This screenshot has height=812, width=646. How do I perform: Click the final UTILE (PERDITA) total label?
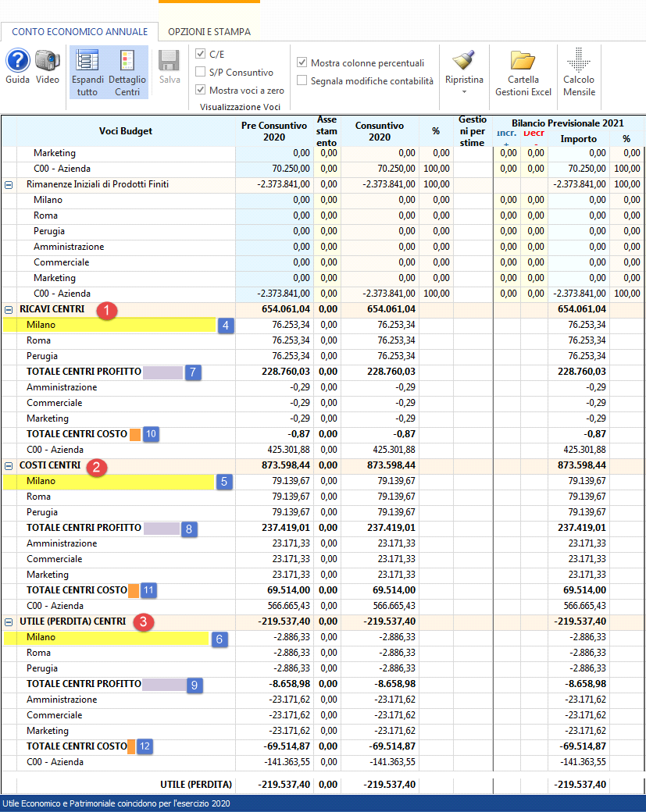point(196,785)
